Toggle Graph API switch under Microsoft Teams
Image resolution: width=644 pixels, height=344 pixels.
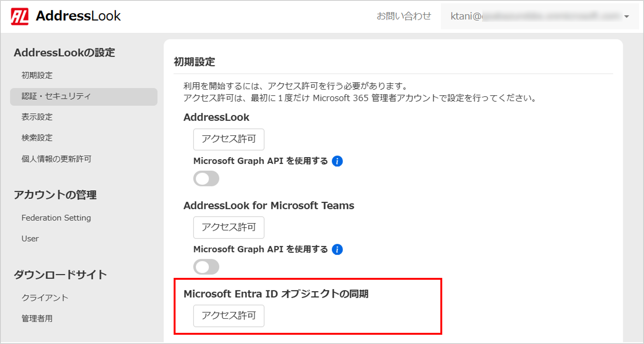206,267
